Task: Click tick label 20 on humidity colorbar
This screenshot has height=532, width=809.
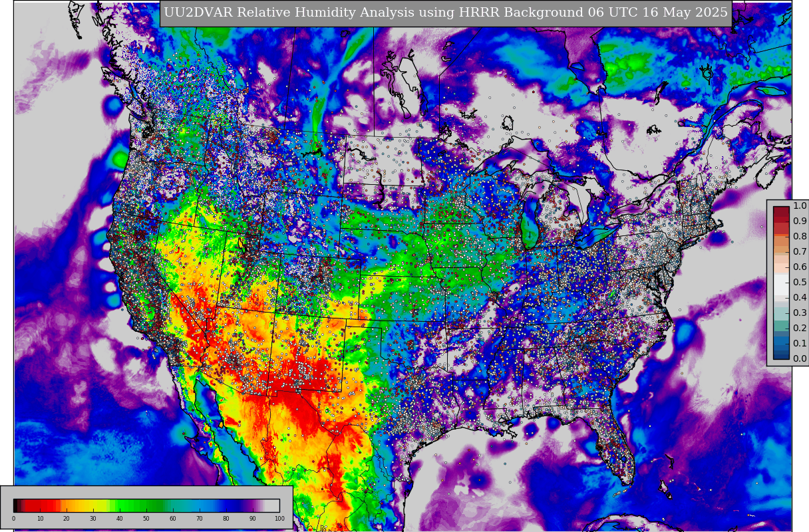Action: pos(67,519)
